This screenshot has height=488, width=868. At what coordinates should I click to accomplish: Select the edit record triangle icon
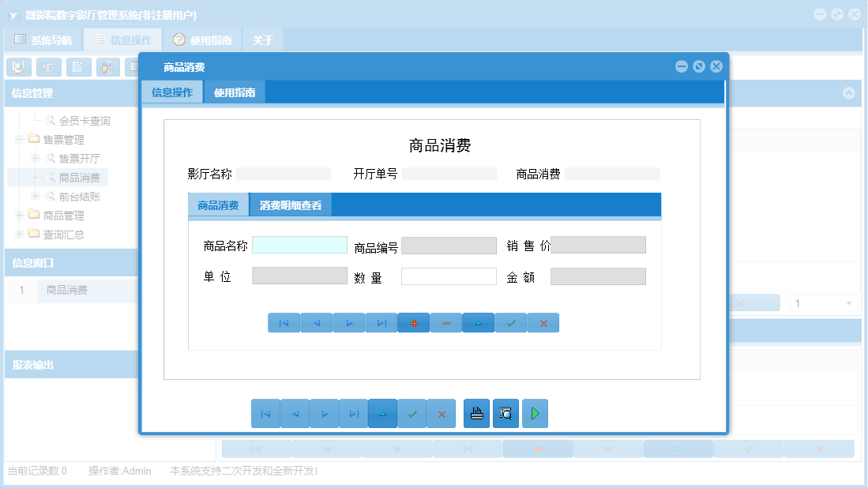point(478,322)
